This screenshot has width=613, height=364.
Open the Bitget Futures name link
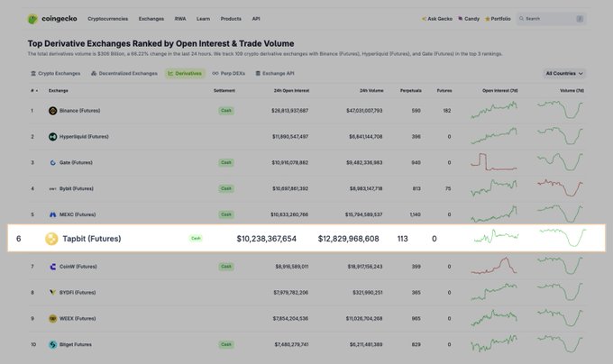76,344
